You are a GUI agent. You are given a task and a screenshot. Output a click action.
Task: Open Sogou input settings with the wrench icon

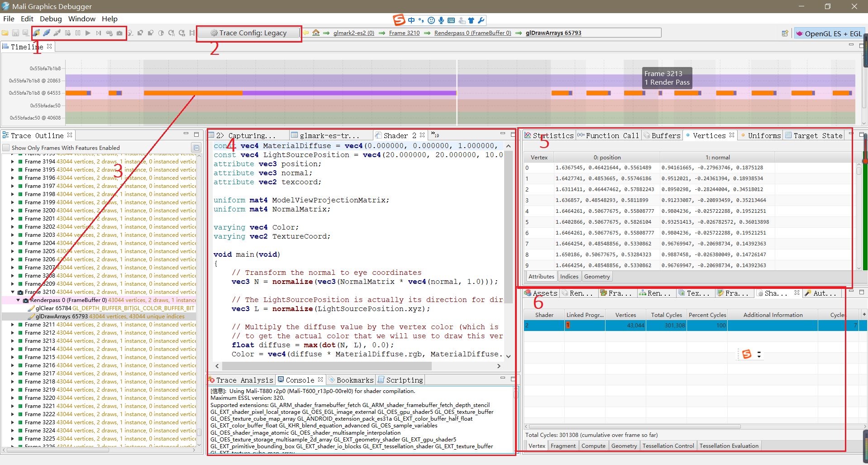pos(481,20)
